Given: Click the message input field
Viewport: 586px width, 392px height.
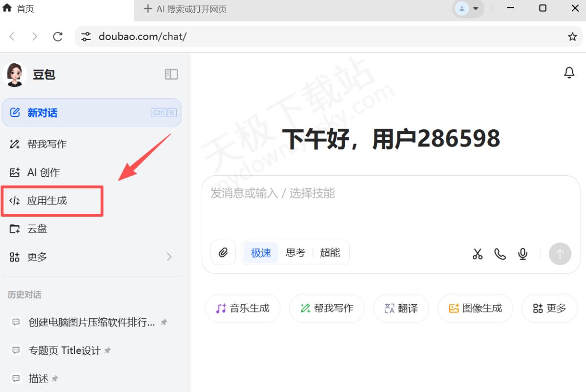Looking at the screenshot, I should coord(391,205).
